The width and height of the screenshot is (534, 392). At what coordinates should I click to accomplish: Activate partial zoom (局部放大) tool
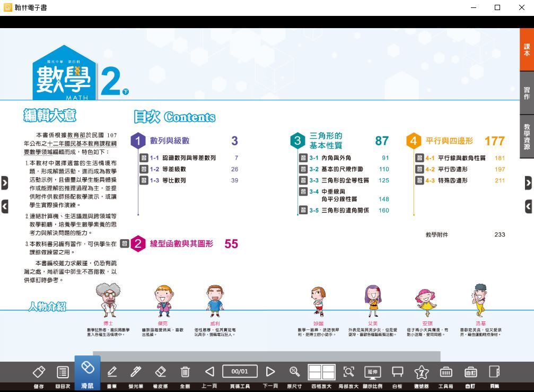point(348,372)
